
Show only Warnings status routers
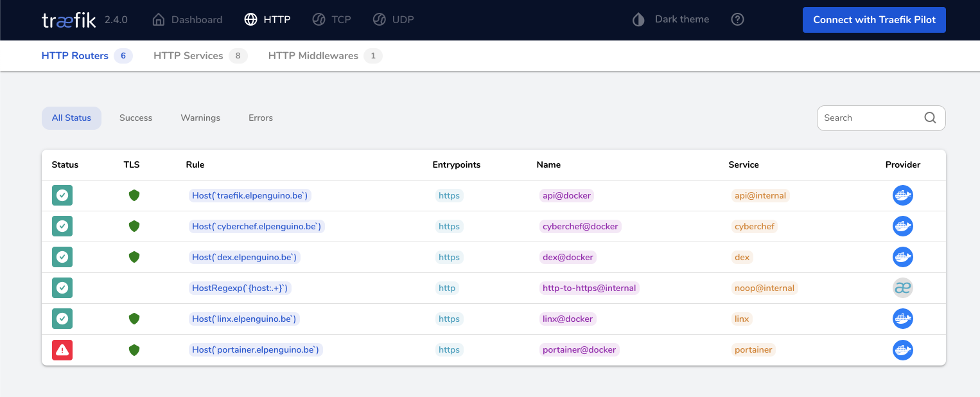point(200,118)
